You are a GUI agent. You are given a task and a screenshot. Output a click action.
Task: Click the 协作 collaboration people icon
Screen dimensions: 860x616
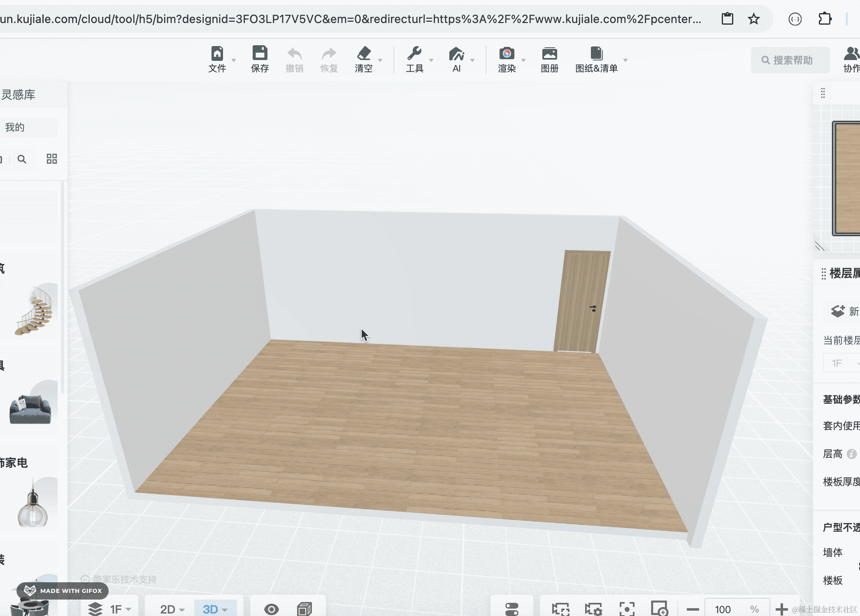coord(852,53)
